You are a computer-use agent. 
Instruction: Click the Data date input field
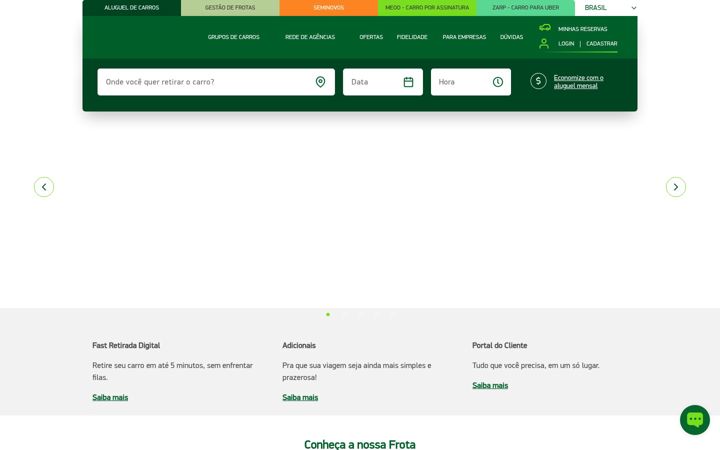(382, 82)
